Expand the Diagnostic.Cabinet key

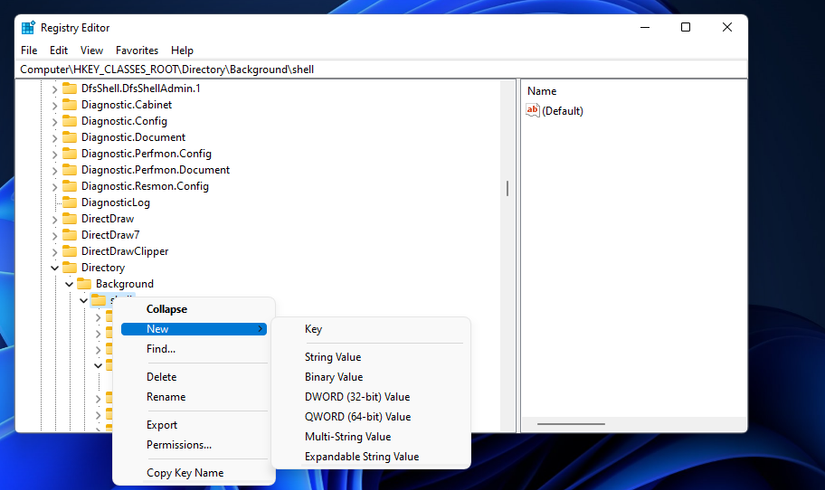click(x=54, y=106)
